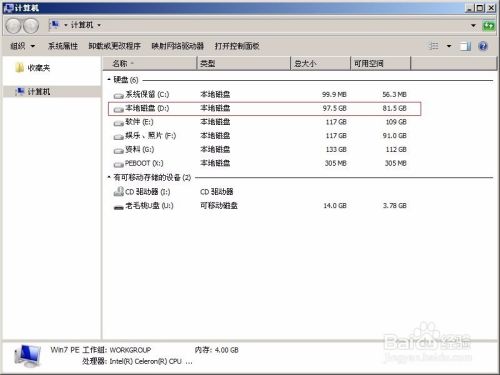Image resolution: width=500 pixels, height=375 pixels.
Task: Click the 14.0 GB total size cell
Action: [x=335, y=206]
